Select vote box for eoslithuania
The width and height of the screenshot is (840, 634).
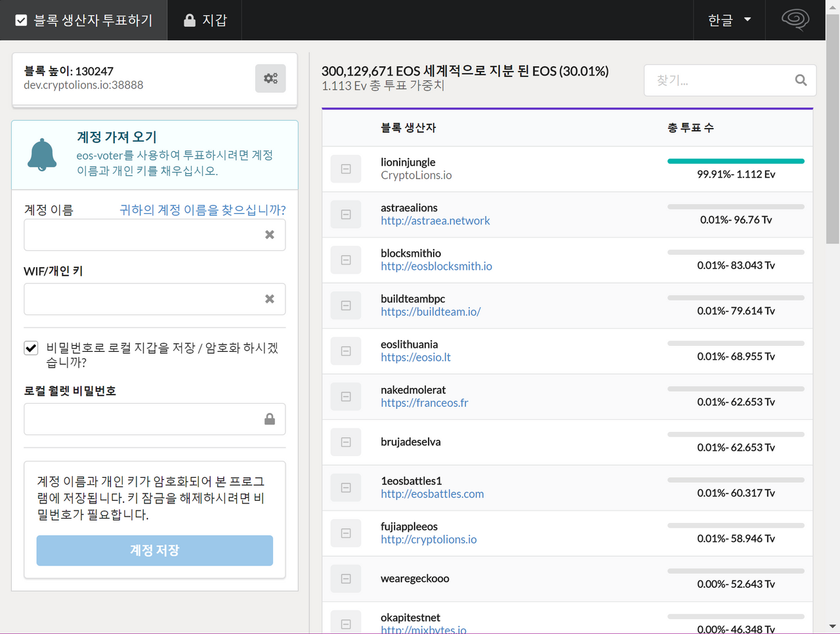point(346,351)
